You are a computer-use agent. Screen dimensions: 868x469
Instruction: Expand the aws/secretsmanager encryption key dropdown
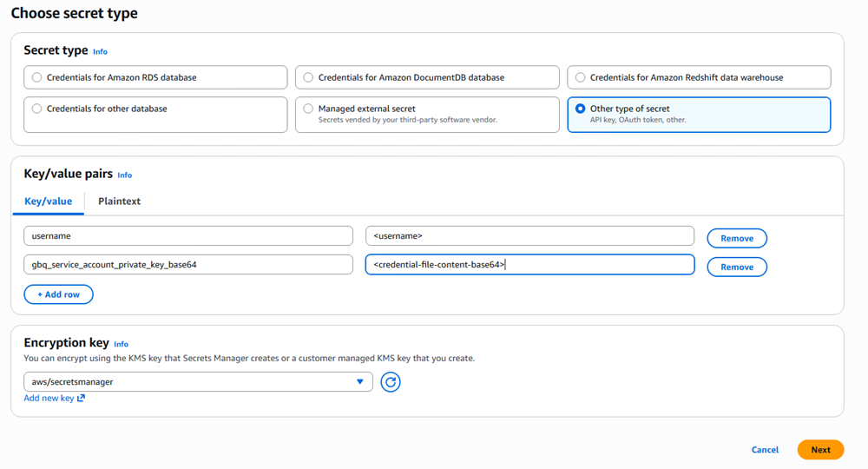coord(198,382)
